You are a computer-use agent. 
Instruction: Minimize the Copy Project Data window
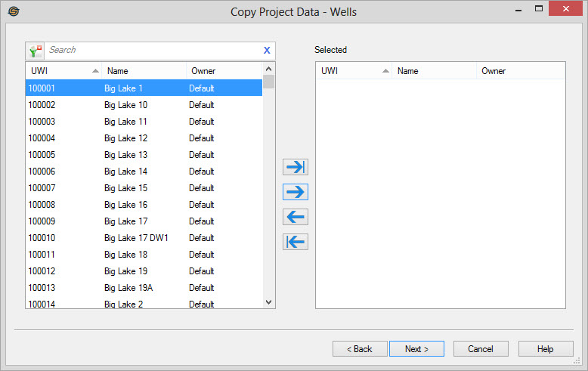518,10
